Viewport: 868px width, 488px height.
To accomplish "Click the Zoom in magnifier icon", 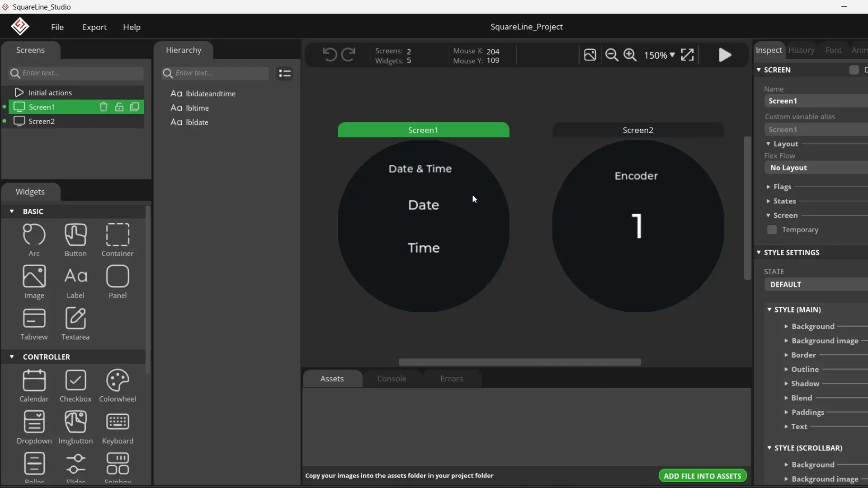I will tap(630, 55).
